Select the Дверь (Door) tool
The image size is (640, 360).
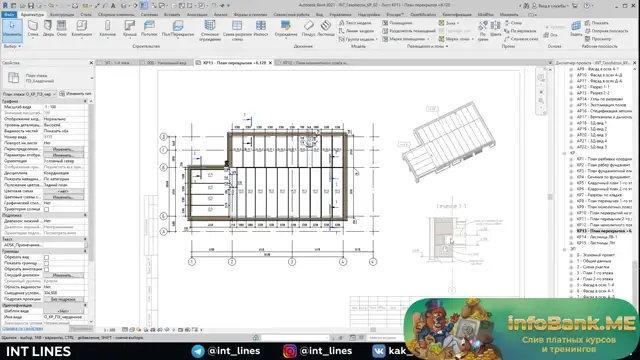click(48, 29)
